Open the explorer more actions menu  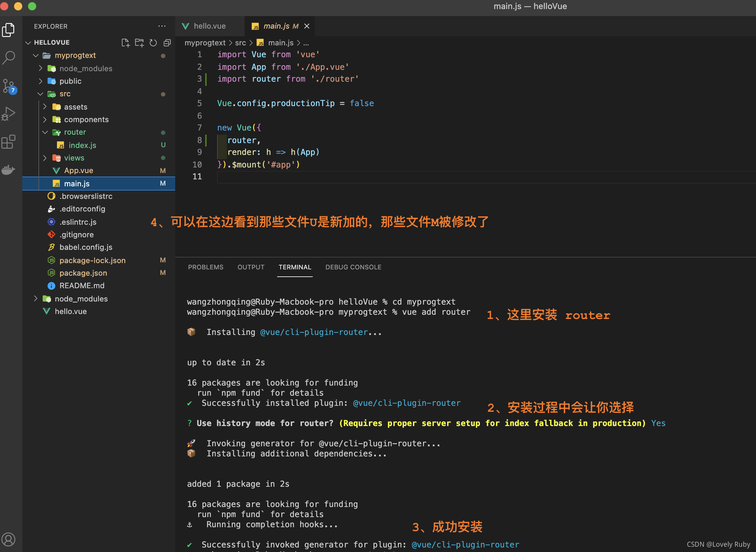coord(162,26)
